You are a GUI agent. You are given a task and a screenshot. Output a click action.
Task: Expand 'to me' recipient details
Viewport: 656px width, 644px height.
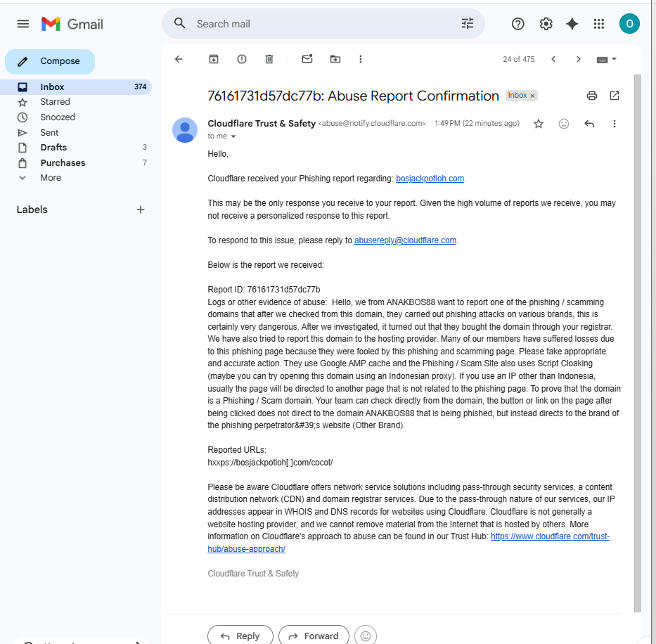pos(233,136)
